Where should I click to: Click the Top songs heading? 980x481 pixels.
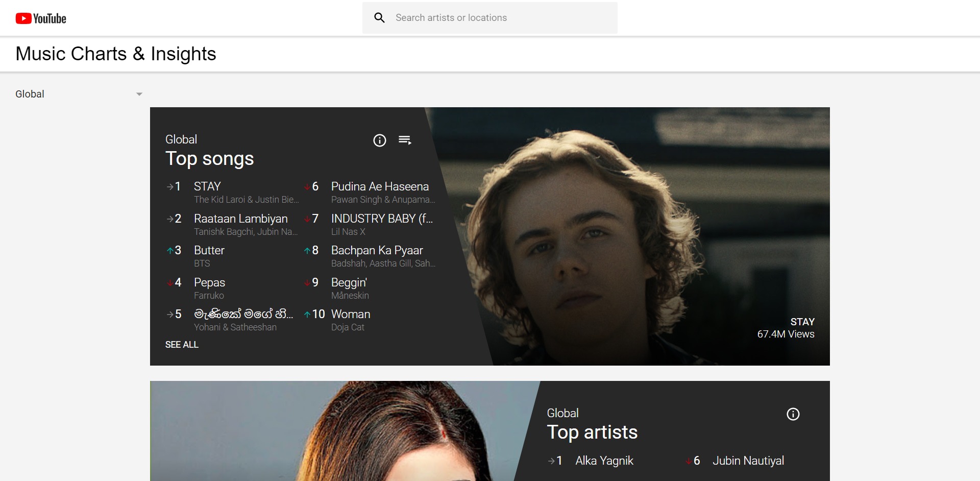(x=209, y=159)
